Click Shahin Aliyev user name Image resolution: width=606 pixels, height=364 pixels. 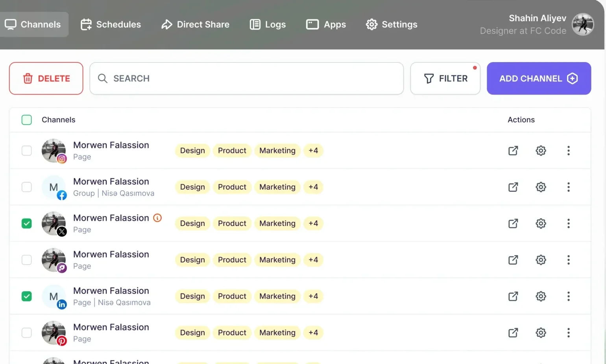(x=538, y=18)
